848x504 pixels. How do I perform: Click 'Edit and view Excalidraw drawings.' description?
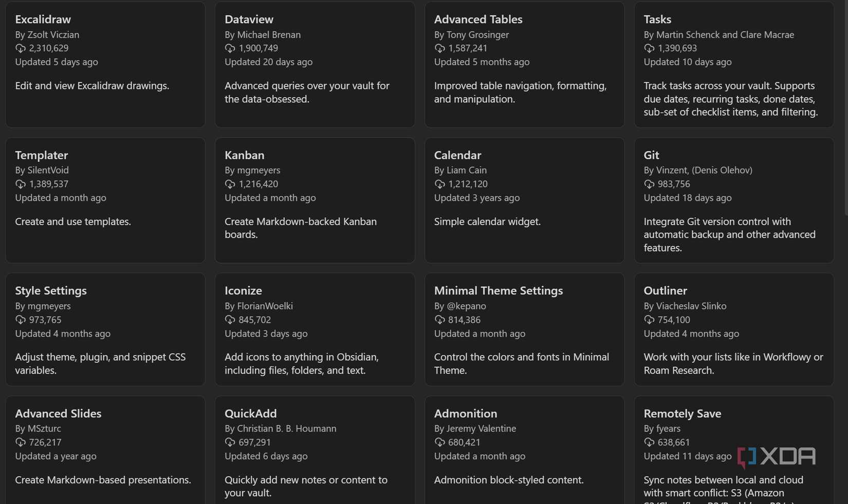tap(92, 86)
